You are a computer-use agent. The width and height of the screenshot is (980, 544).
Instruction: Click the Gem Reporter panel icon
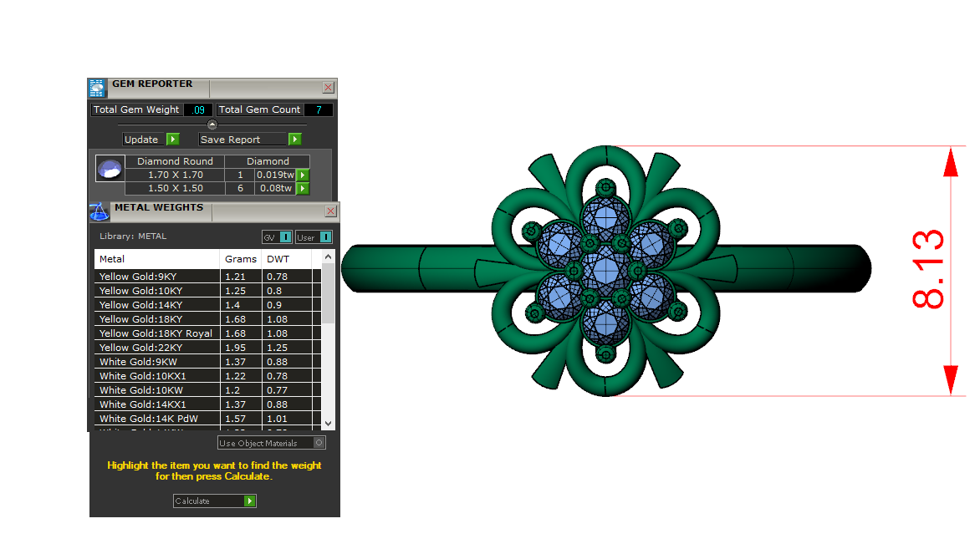click(98, 89)
